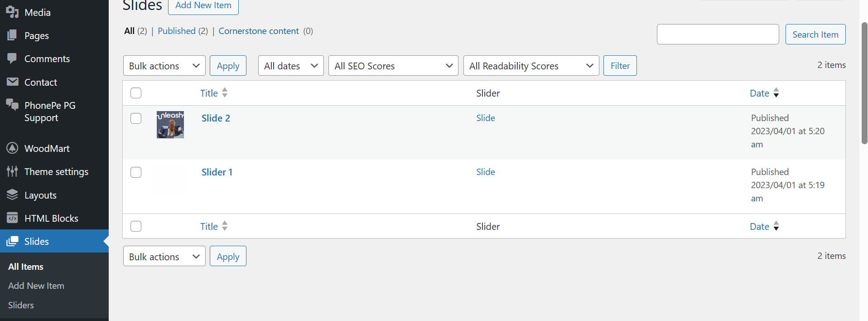Open the top Bulk actions dropdown
Viewport: 868px width, 321px height.
[x=164, y=66]
